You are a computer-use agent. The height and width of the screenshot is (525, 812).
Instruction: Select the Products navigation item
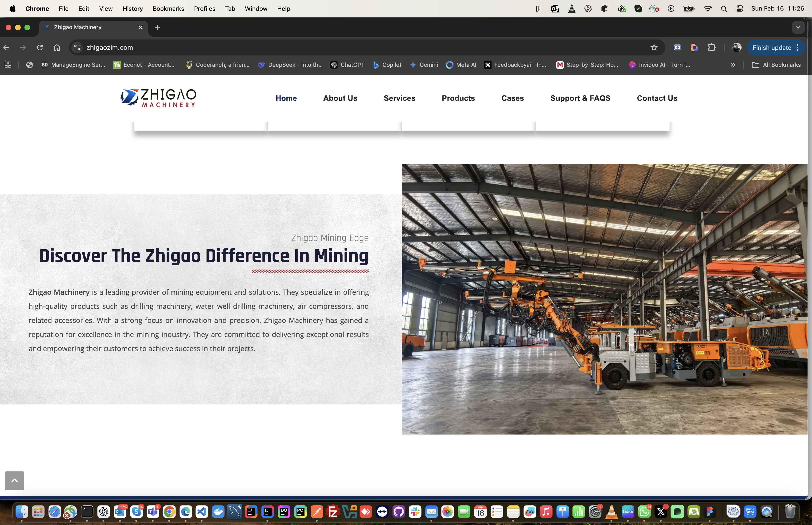pyautogui.click(x=458, y=98)
